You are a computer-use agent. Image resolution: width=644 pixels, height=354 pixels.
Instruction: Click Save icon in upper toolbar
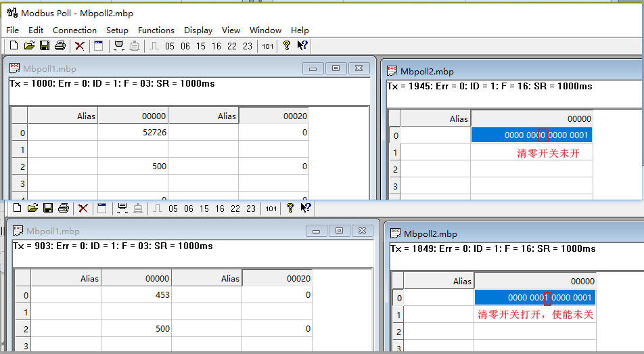(x=45, y=46)
